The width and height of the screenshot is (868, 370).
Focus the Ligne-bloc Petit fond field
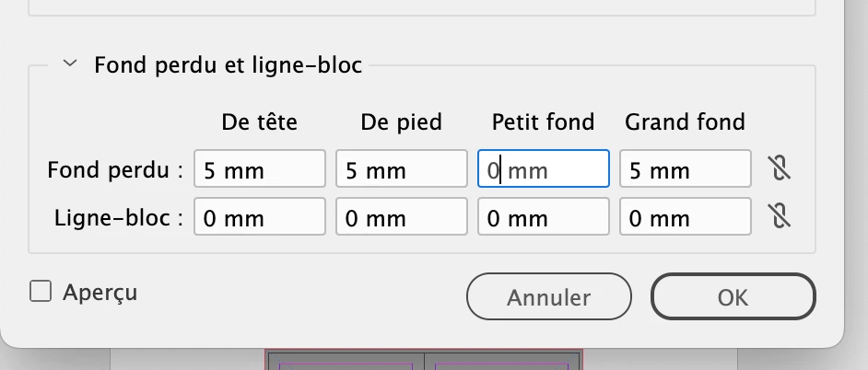[543, 217]
